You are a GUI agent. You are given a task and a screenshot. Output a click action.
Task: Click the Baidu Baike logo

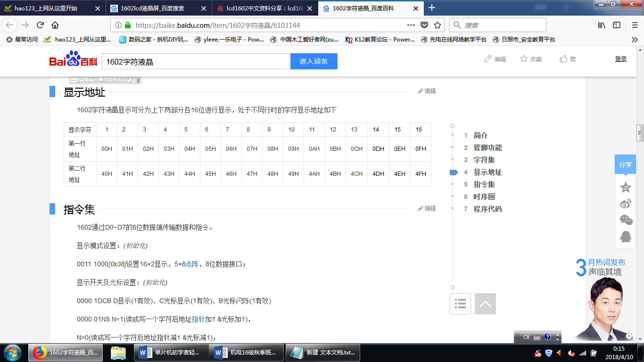pyautogui.click(x=73, y=59)
